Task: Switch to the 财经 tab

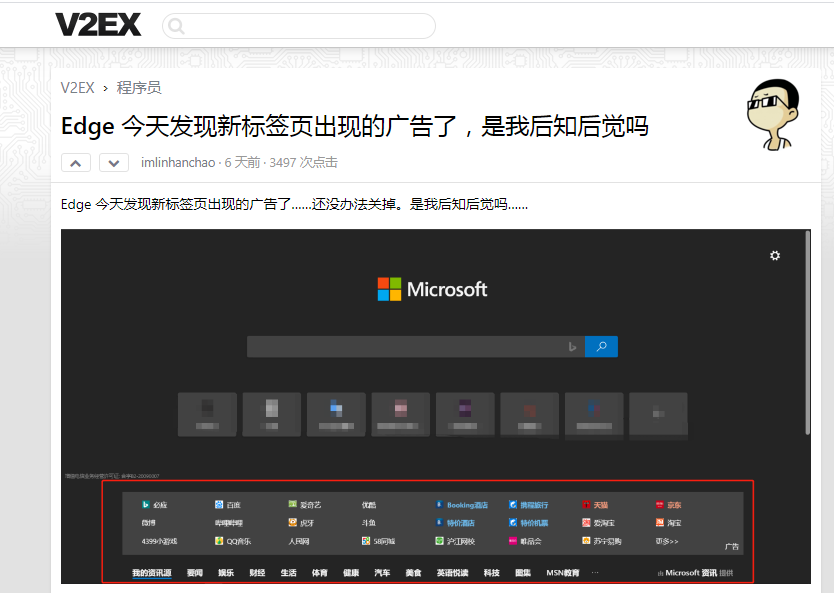Action: [257, 573]
